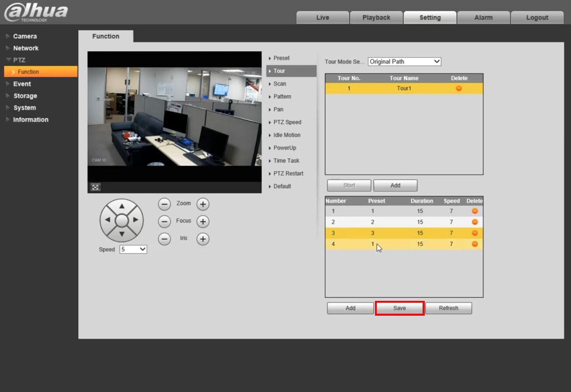Select Tour1 name in tour list

point(404,89)
